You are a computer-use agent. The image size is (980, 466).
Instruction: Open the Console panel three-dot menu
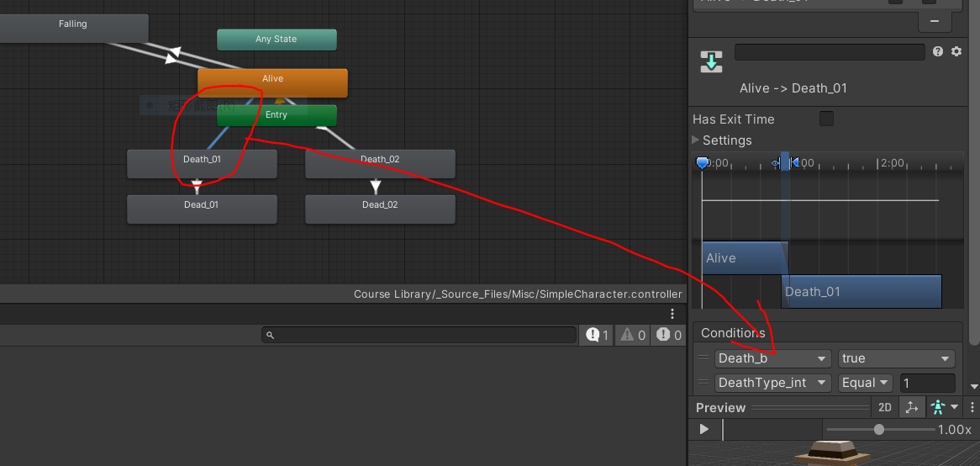coord(672,314)
